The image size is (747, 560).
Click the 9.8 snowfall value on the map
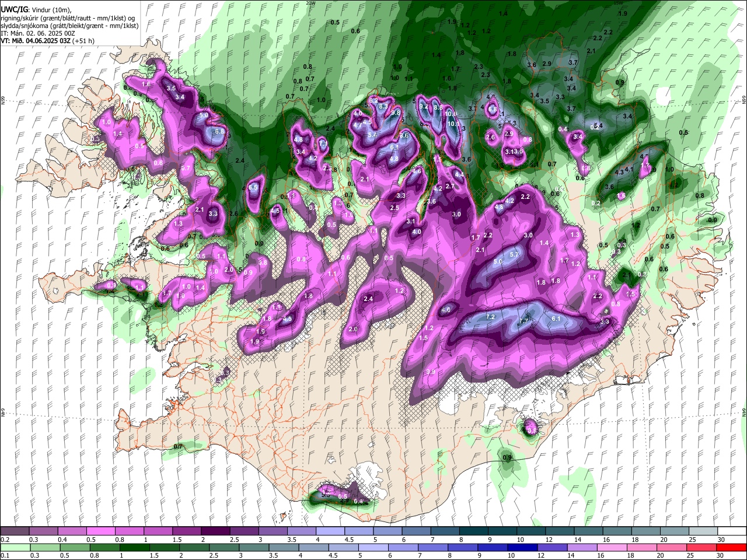[396, 113]
